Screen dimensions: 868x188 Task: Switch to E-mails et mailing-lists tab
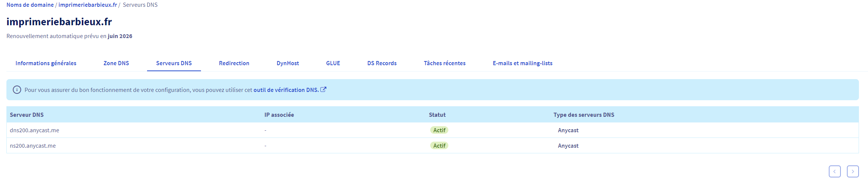pos(522,63)
